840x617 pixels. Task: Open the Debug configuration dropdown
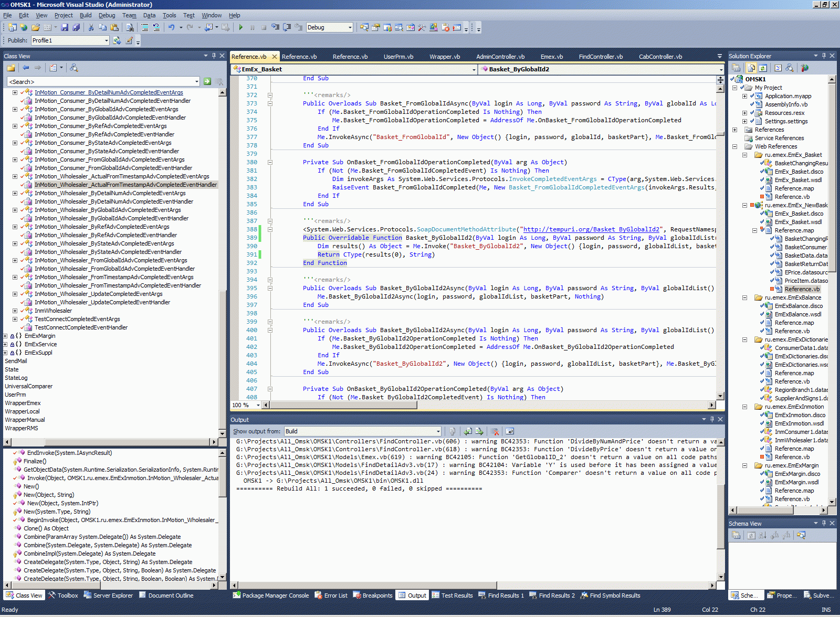[x=350, y=27]
